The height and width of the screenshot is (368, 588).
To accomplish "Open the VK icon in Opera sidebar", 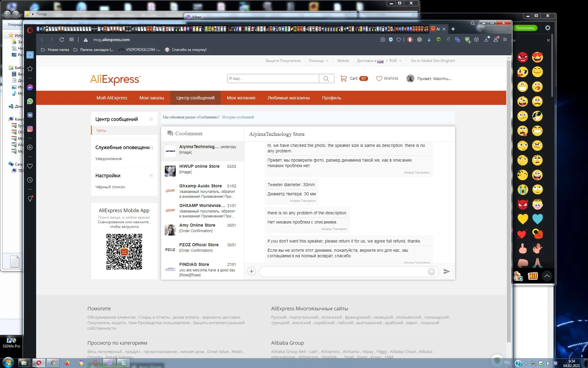I will pos(30,115).
